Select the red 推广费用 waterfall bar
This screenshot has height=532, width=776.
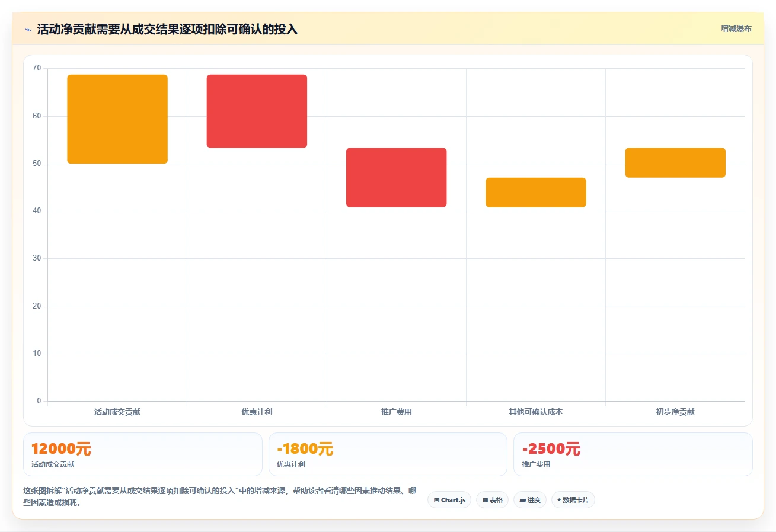pyautogui.click(x=396, y=177)
